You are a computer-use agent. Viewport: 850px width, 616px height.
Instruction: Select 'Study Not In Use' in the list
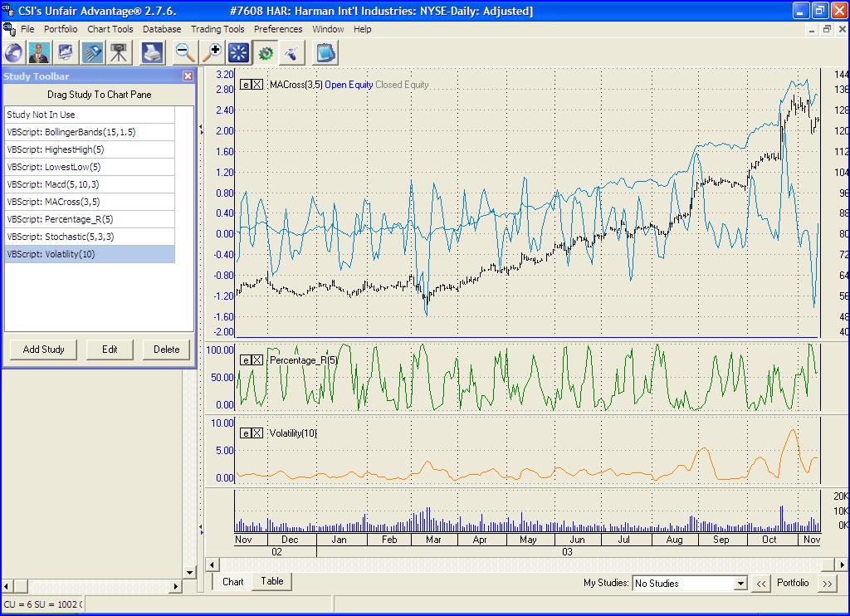point(90,115)
